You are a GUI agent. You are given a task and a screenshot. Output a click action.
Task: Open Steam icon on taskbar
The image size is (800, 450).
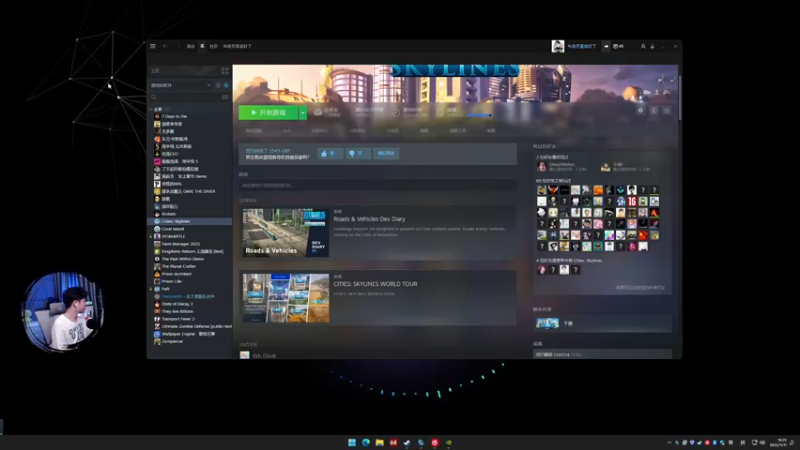coord(407,442)
